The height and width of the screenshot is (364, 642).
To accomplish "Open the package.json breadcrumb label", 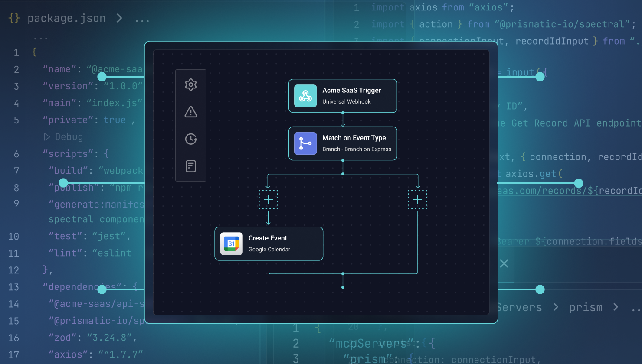I will pos(66,18).
